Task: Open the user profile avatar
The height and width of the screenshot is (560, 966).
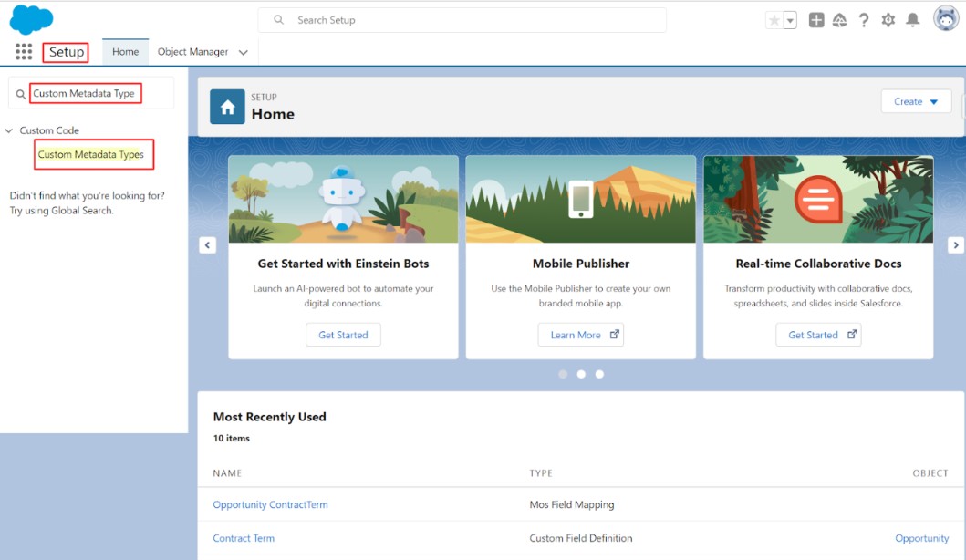Action: tap(944, 18)
